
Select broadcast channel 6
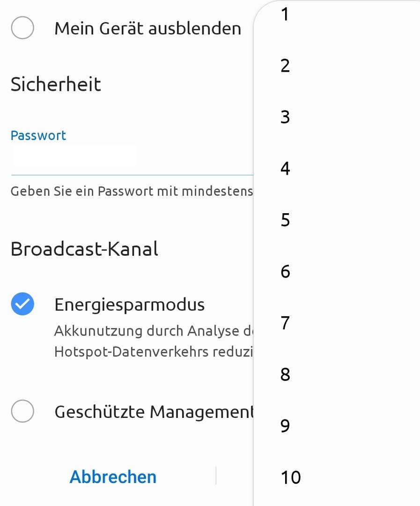click(x=337, y=271)
